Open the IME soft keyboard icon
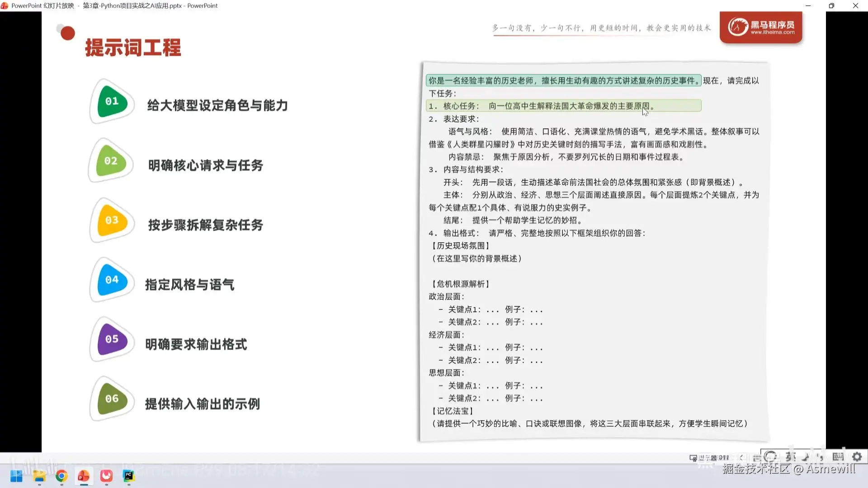Viewport: 868px width, 488px height. (x=838, y=457)
